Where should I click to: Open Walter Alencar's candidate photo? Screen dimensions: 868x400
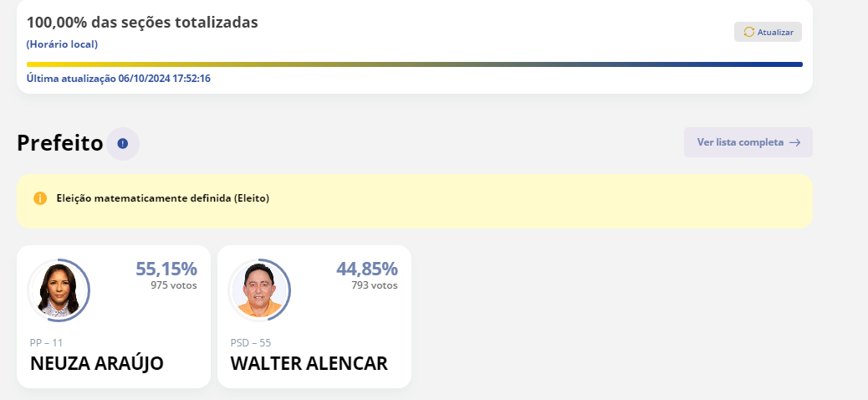(259, 290)
